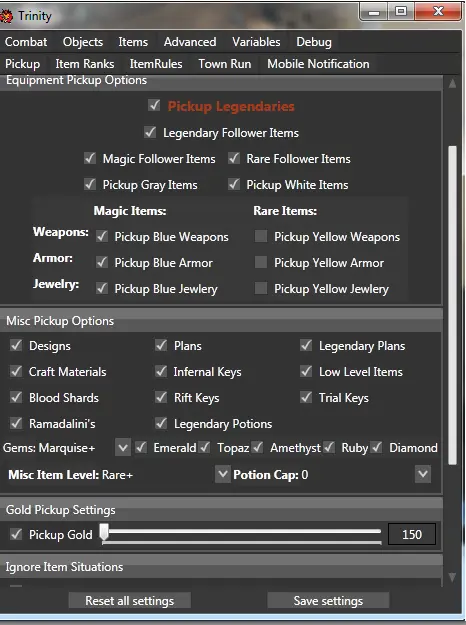Click the vertical scrollbar thumb
Screen dimensions: 466x625
[x=452, y=305]
